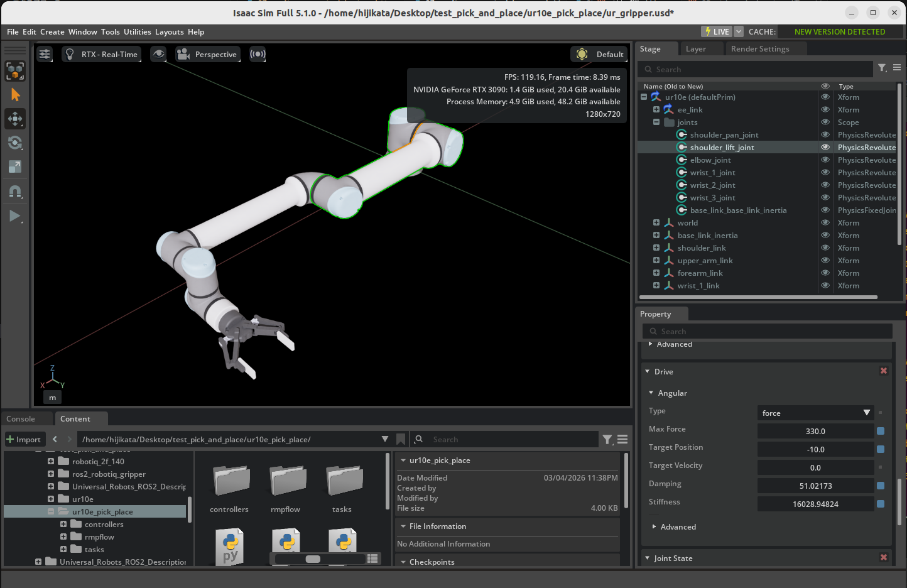This screenshot has width=907, height=588.
Task: Hide the shoulder_lift_joint via eye icon
Action: tap(825, 147)
